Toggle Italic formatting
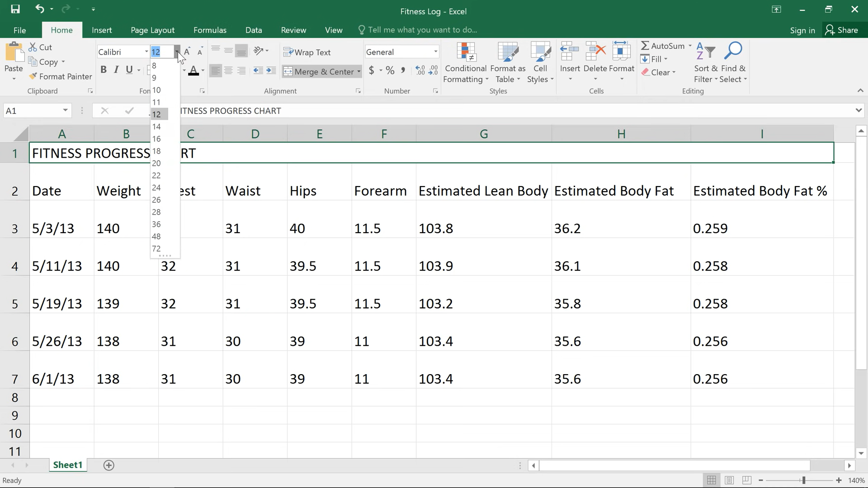 click(116, 70)
